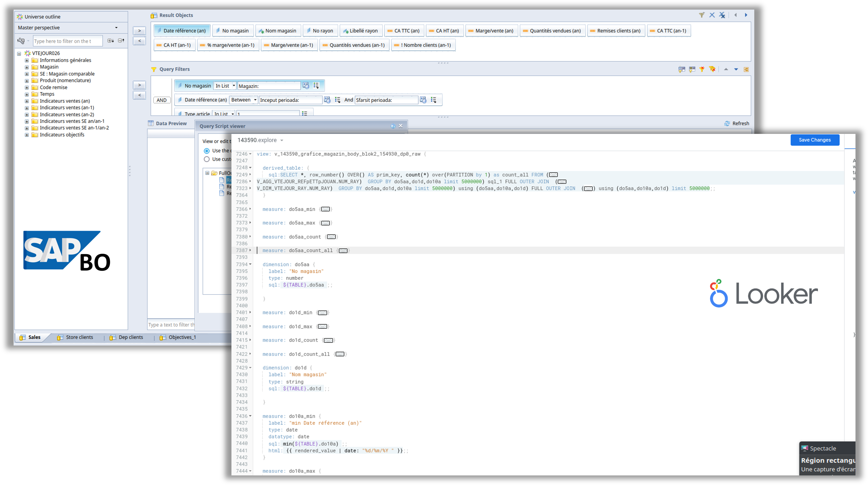Click prompt icon next to Inceput perioada
This screenshot has height=485, width=868.
point(327,100)
